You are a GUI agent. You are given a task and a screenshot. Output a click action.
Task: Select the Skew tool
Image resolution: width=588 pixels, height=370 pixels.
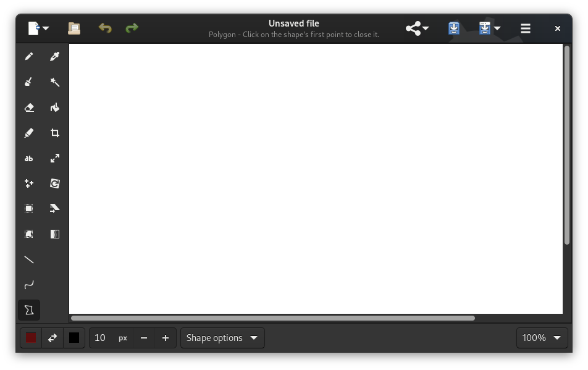point(55,209)
